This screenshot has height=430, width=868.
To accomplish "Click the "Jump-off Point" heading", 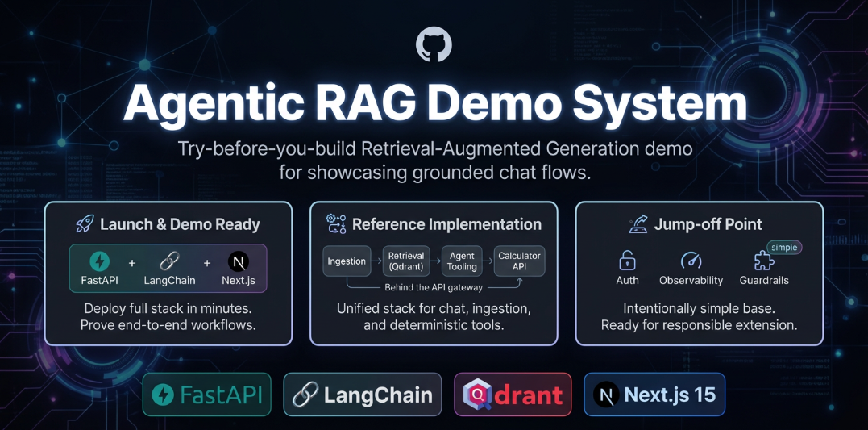I will click(x=708, y=223).
